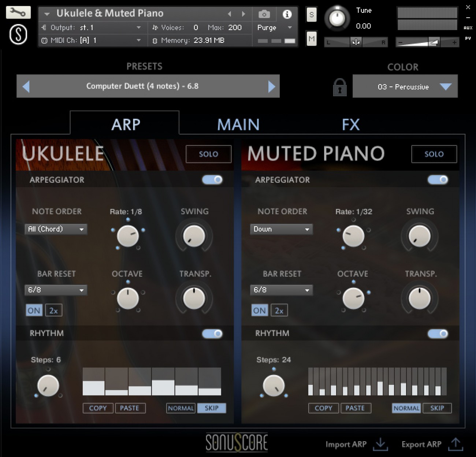Copy the Ukulele rhythm pattern
The height and width of the screenshot is (457, 476).
[x=97, y=408]
